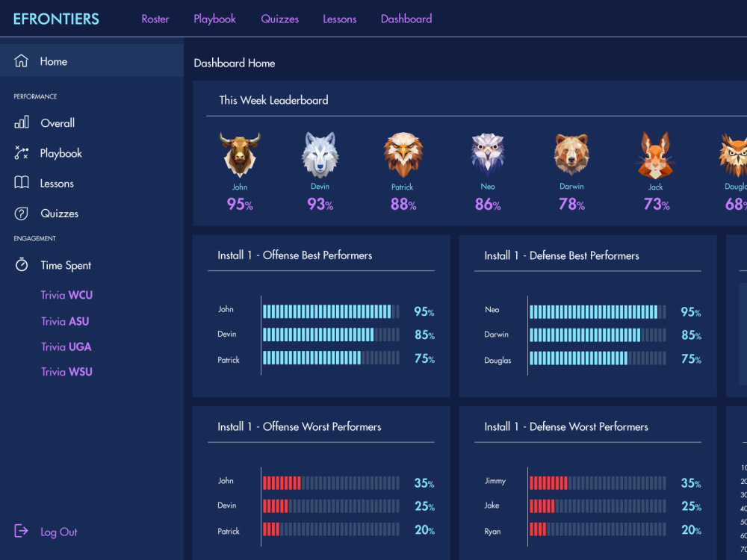Select Patrick's eagle avatar in leaderboard

403,155
